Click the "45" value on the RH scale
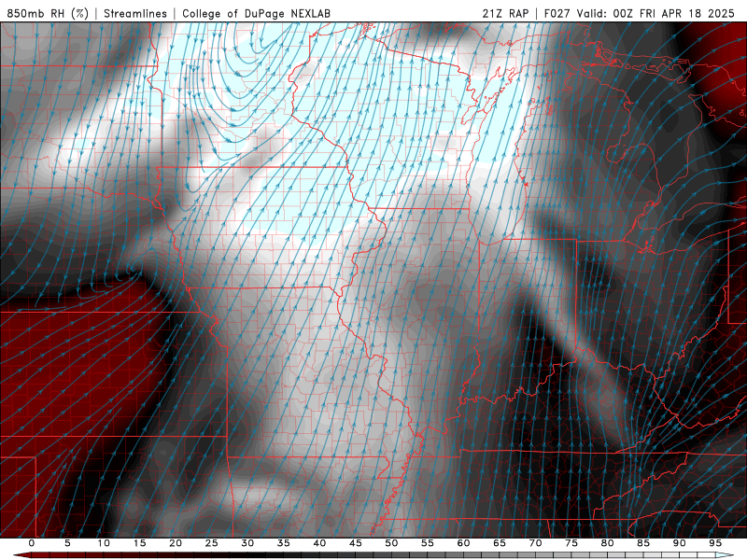 (x=356, y=543)
